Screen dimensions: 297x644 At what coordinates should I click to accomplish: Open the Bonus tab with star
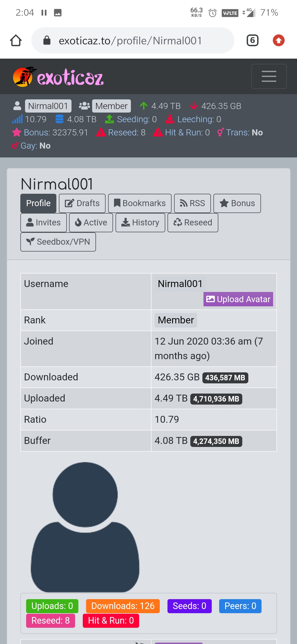pos(237,203)
